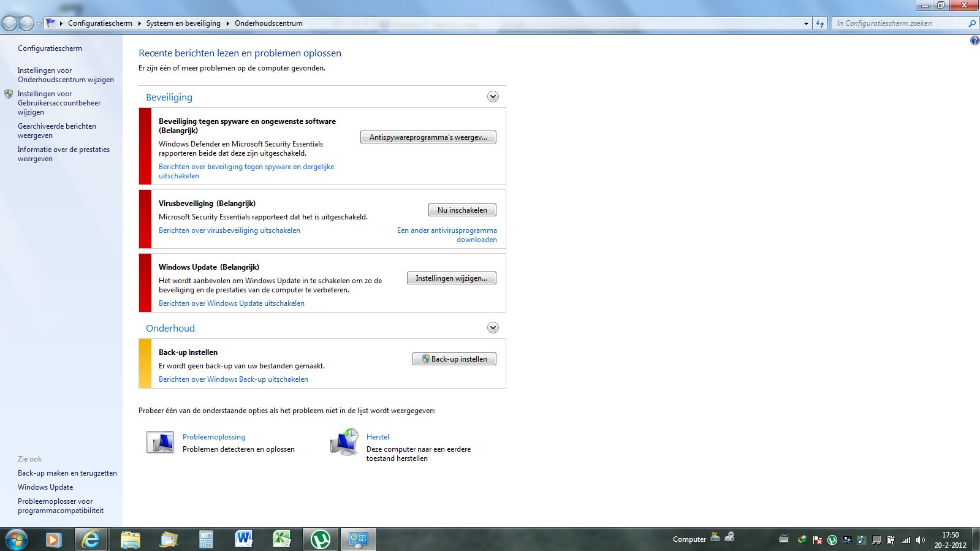Click the Herstel recovery icon
The image size is (980, 551).
coord(344,442)
